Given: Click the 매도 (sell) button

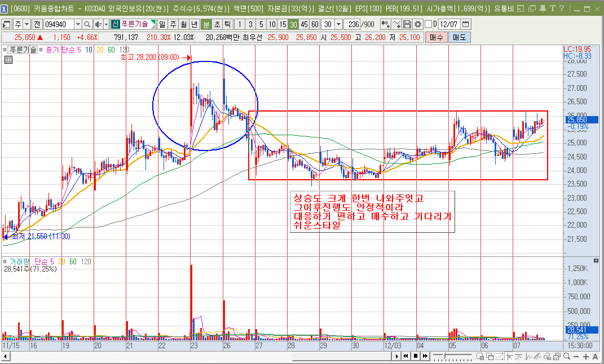Looking at the screenshot, I should pyautogui.click(x=459, y=37).
